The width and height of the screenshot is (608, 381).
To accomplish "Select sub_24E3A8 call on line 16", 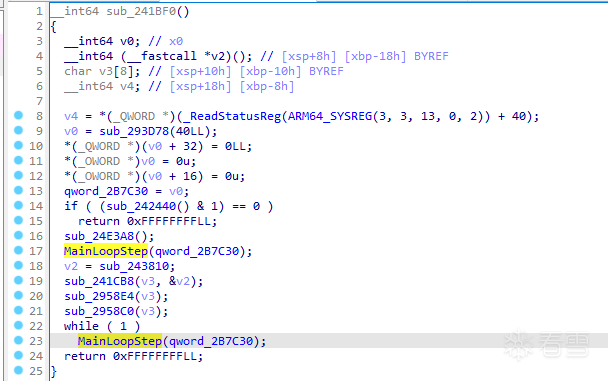I will (x=99, y=236).
